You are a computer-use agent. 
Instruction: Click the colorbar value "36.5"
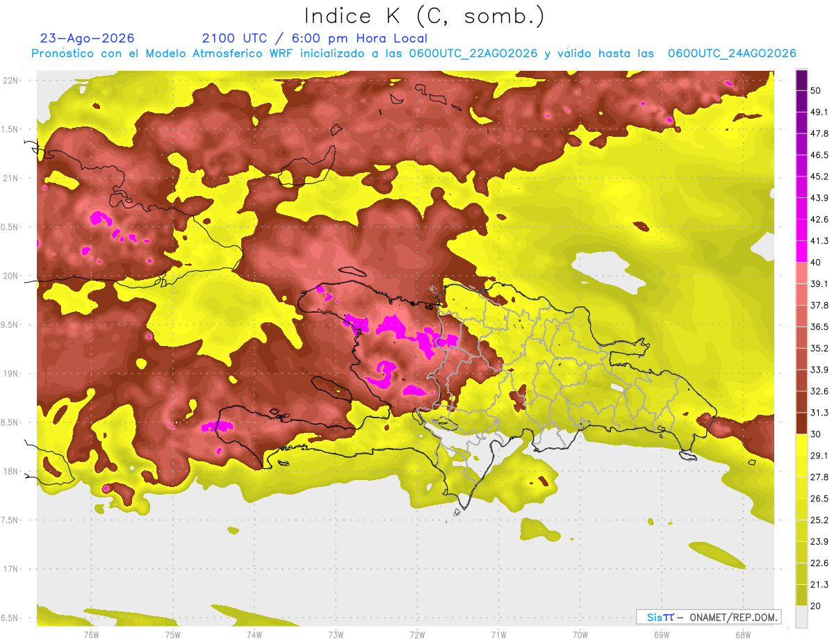819,327
